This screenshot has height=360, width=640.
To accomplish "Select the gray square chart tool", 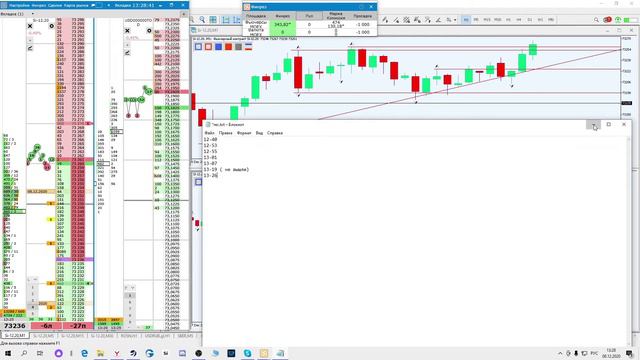I will coord(238,47).
